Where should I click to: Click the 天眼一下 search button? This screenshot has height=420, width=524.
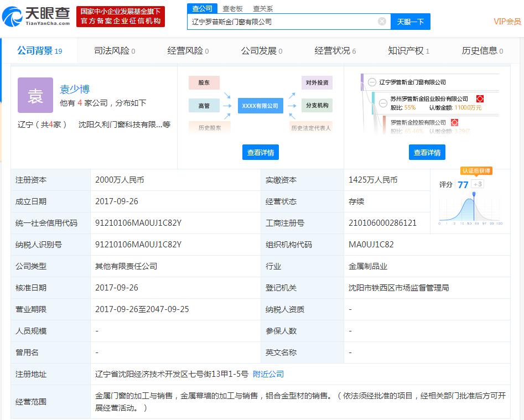tap(411, 22)
